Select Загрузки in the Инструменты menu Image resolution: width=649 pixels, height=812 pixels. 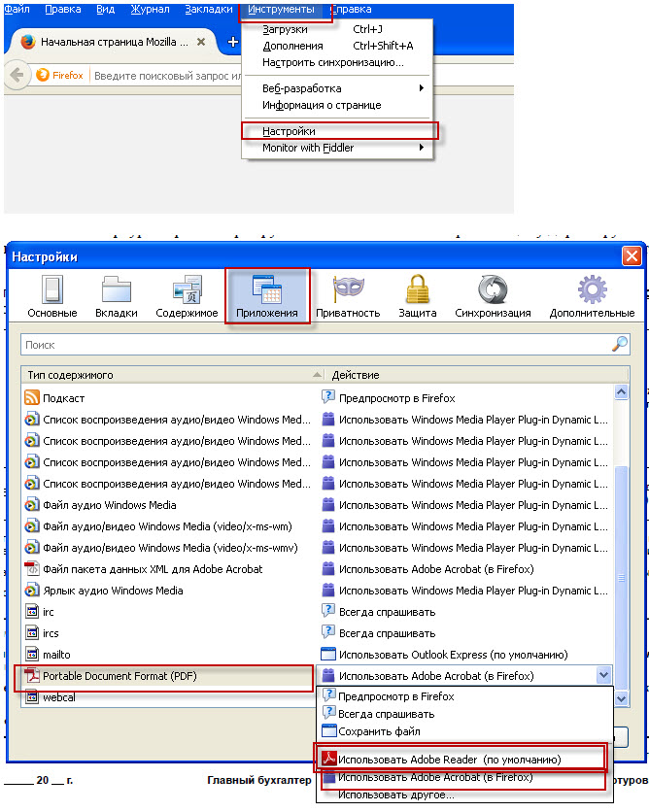pyautogui.click(x=337, y=29)
